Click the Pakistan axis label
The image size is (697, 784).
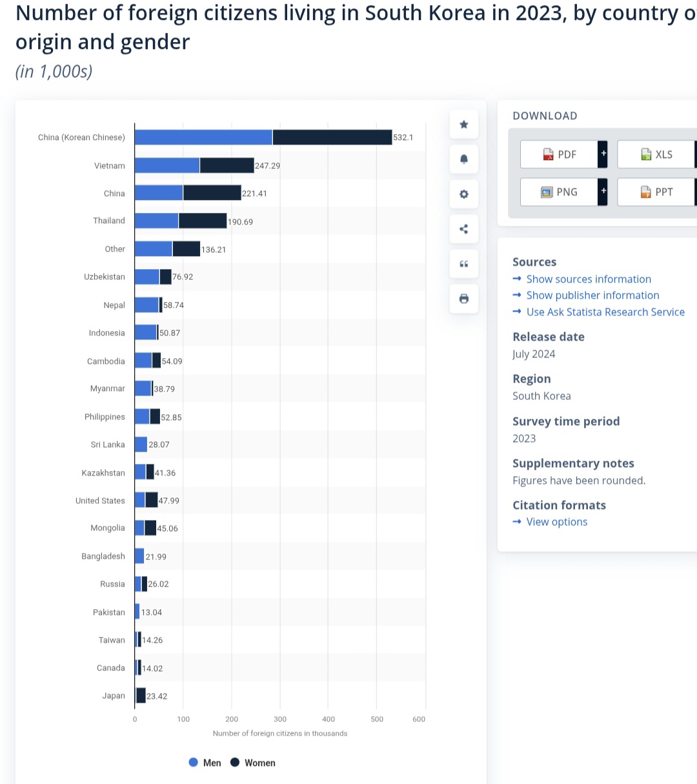point(109,612)
